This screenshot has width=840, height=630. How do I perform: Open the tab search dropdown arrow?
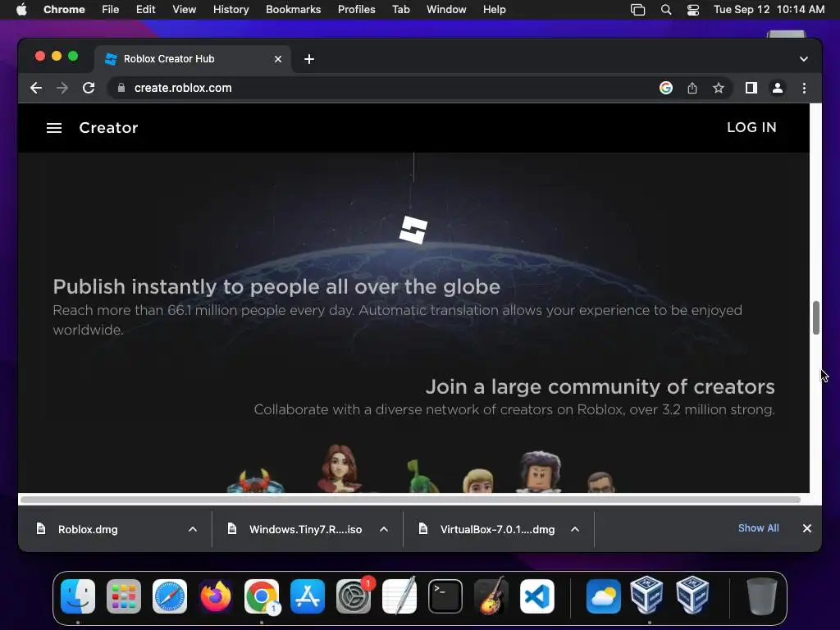point(804,59)
